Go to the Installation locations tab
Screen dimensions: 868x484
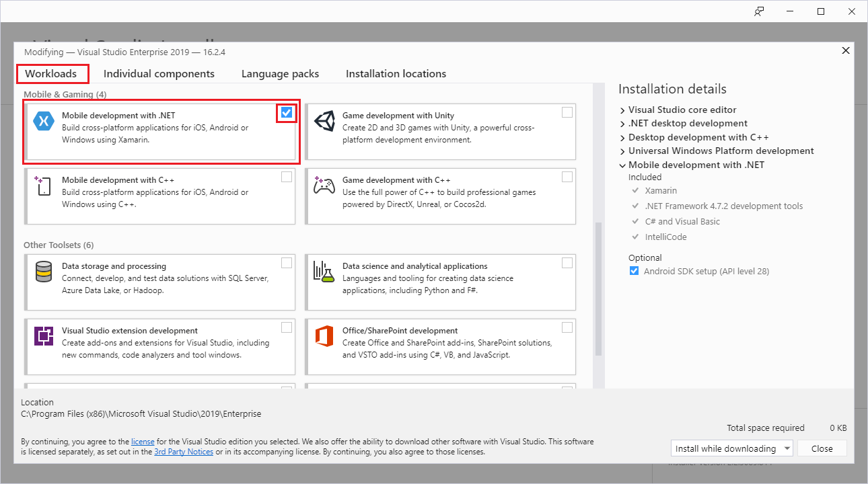point(396,74)
